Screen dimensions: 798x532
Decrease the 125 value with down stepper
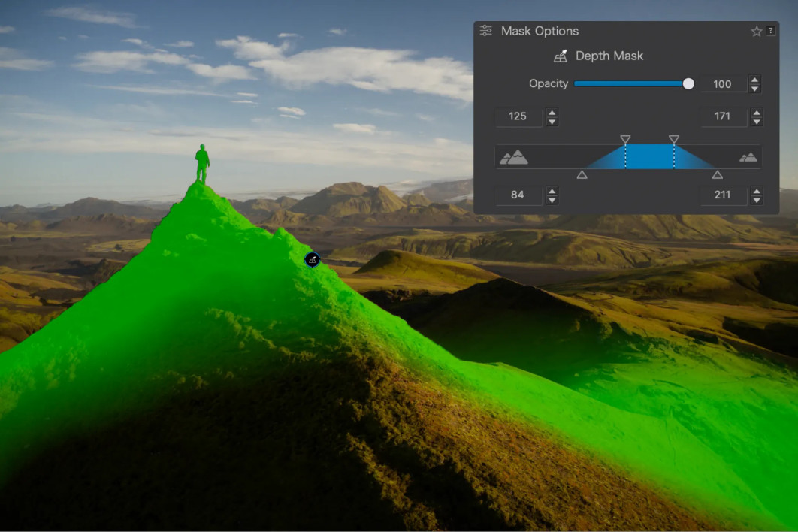click(552, 122)
